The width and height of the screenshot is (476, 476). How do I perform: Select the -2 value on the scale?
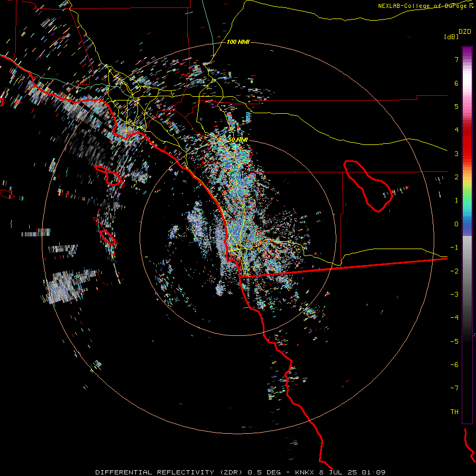(x=454, y=271)
